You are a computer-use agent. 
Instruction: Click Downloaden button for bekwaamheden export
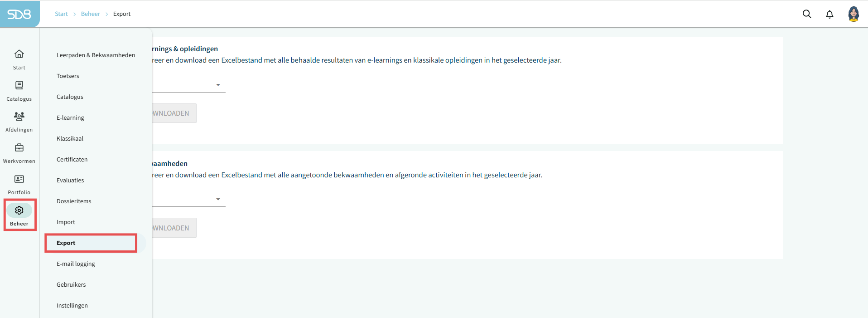click(174, 228)
